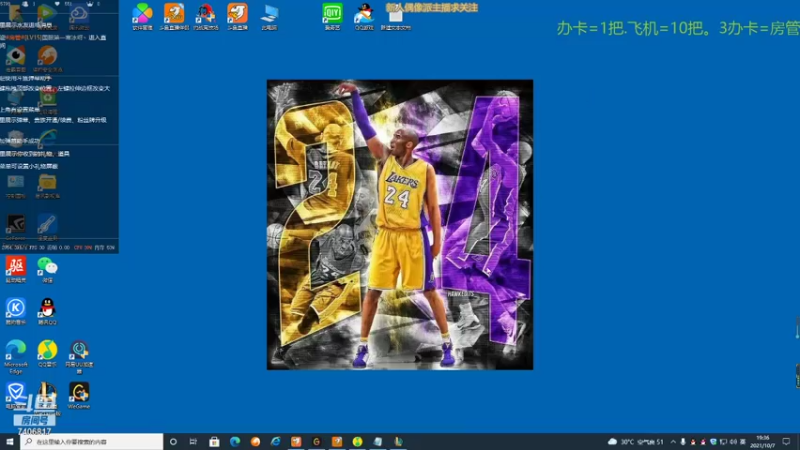The image size is (800, 450).
Task: Open the This PC monitor desktop icon
Action: click(269, 16)
